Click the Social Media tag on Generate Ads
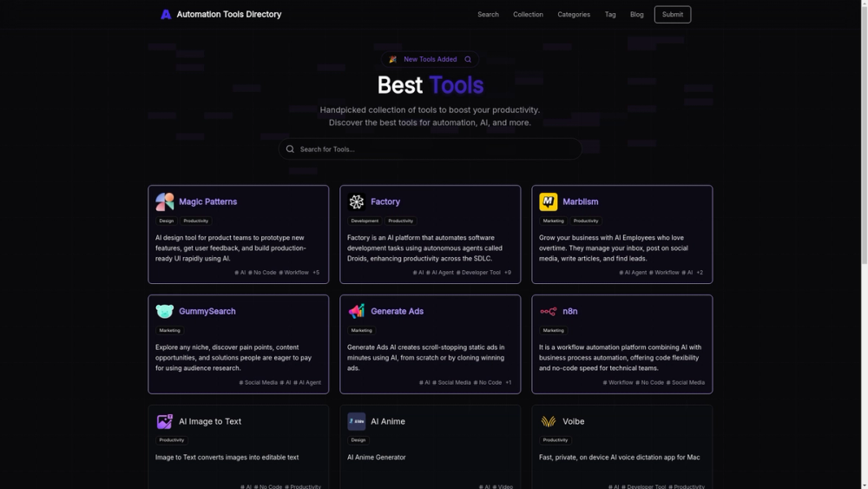 [x=451, y=383]
